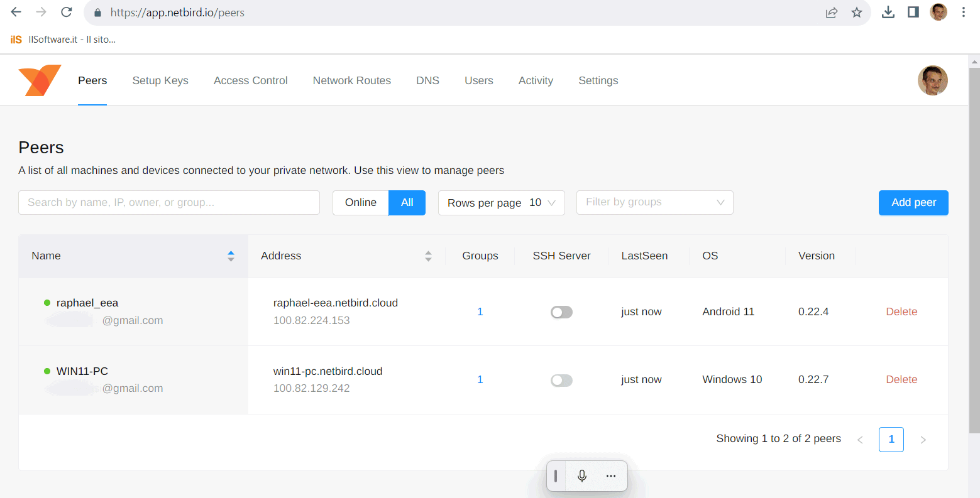Enable SSH Server for WIN11-PC

pyautogui.click(x=561, y=380)
